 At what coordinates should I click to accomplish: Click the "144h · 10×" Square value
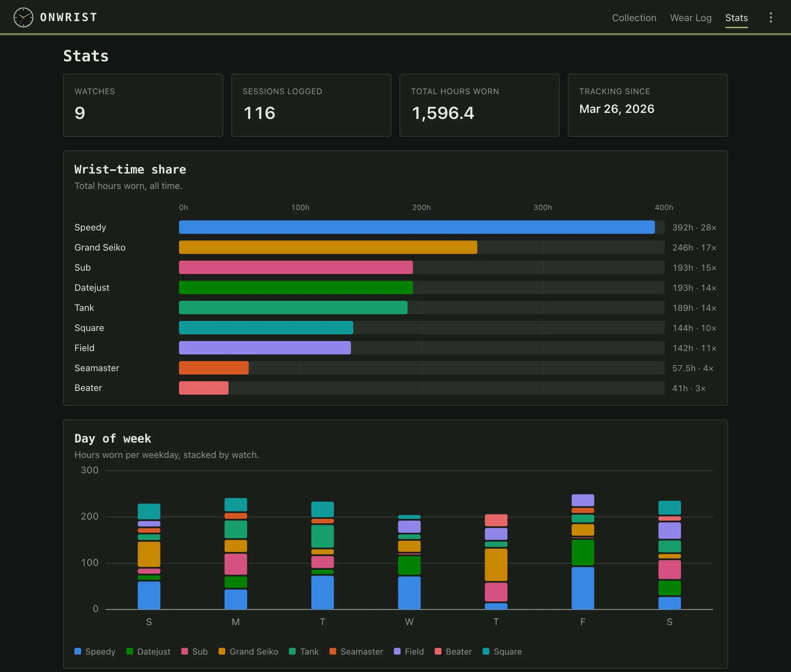click(694, 328)
